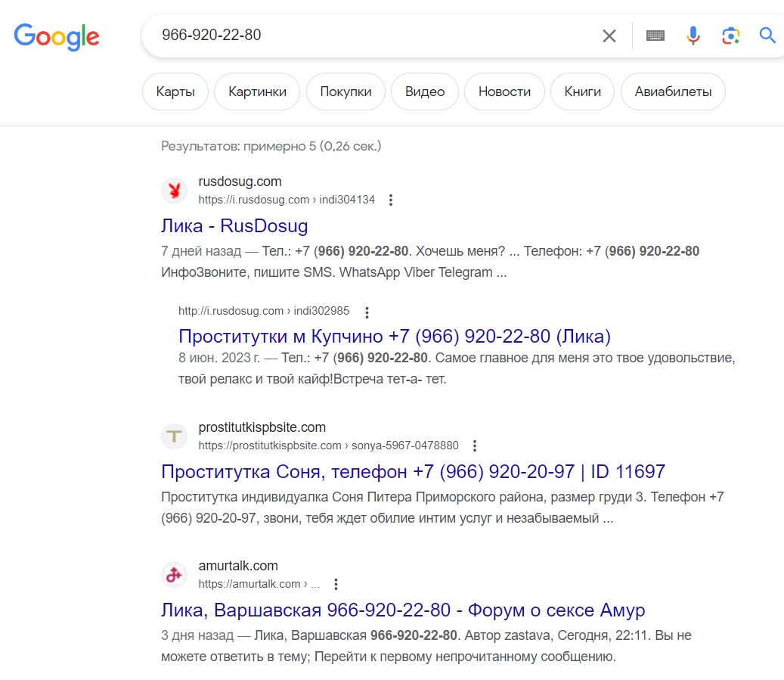Clear the search query with X
This screenshot has height=680, width=784.
click(x=609, y=36)
